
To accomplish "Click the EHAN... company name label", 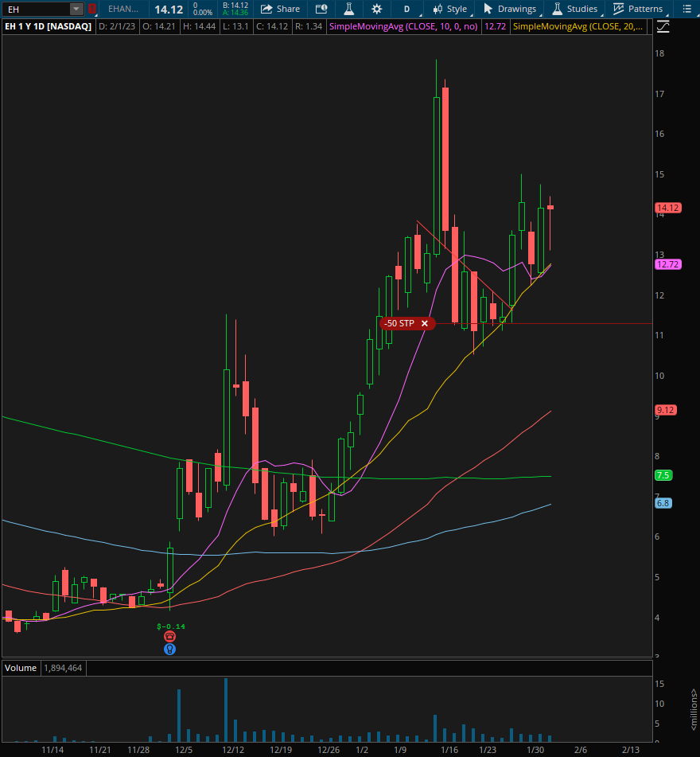I will (x=123, y=9).
